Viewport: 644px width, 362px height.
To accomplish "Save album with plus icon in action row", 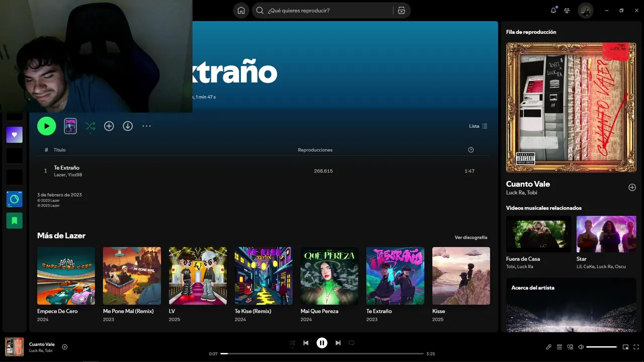I will click(x=109, y=126).
